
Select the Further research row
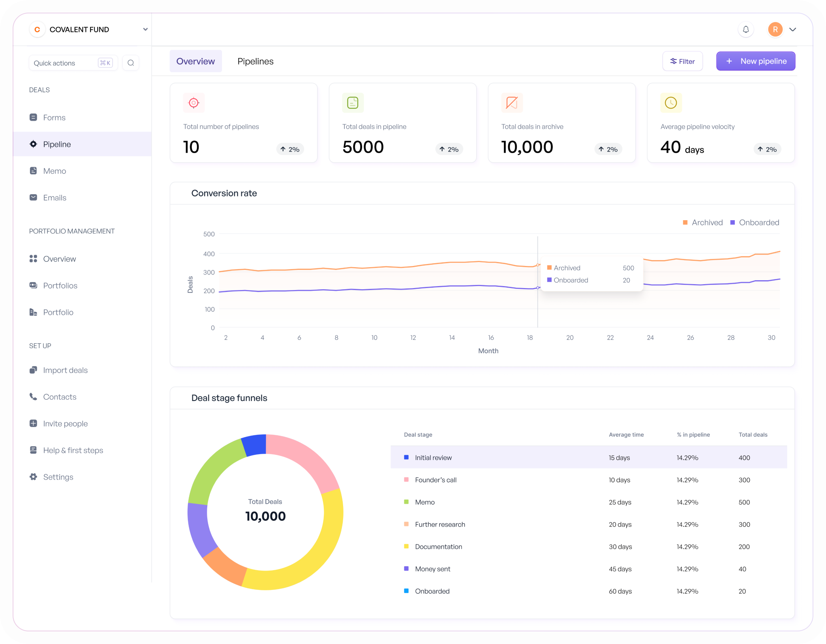(x=589, y=524)
